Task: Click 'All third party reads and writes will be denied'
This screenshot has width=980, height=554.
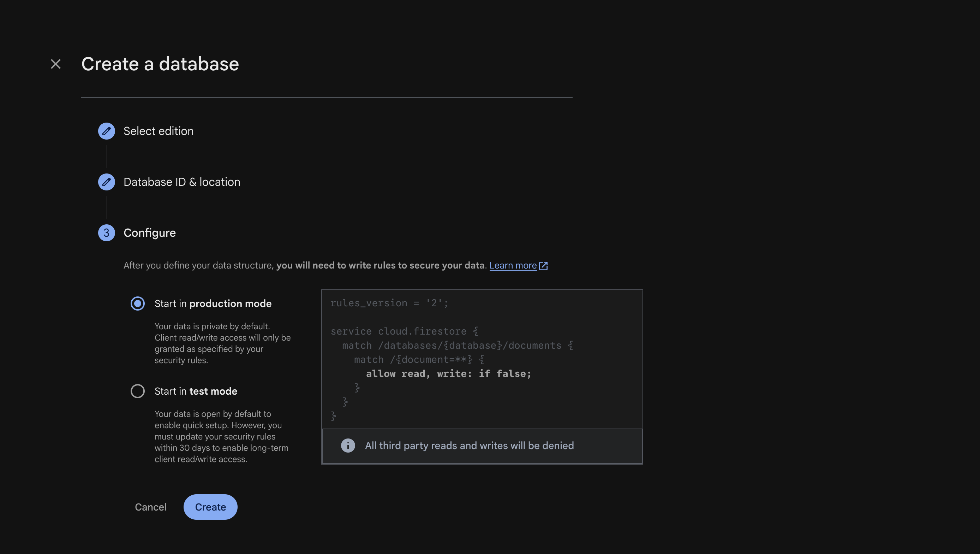Action: tap(469, 446)
